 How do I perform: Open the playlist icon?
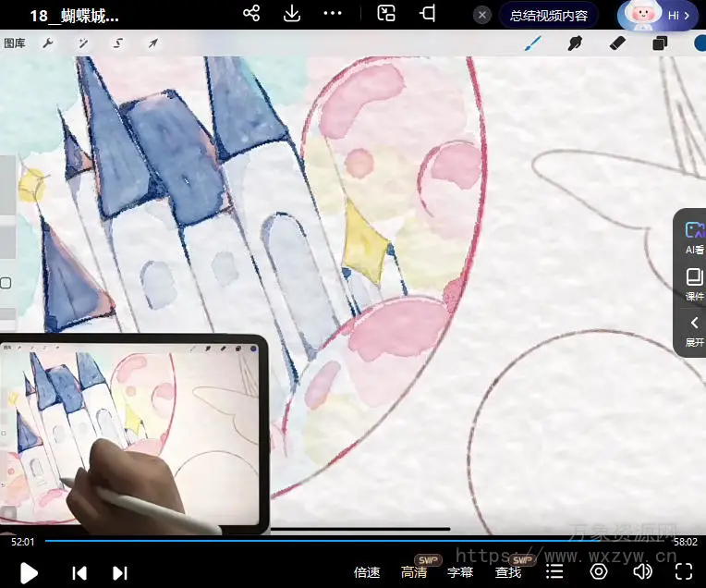(554, 572)
